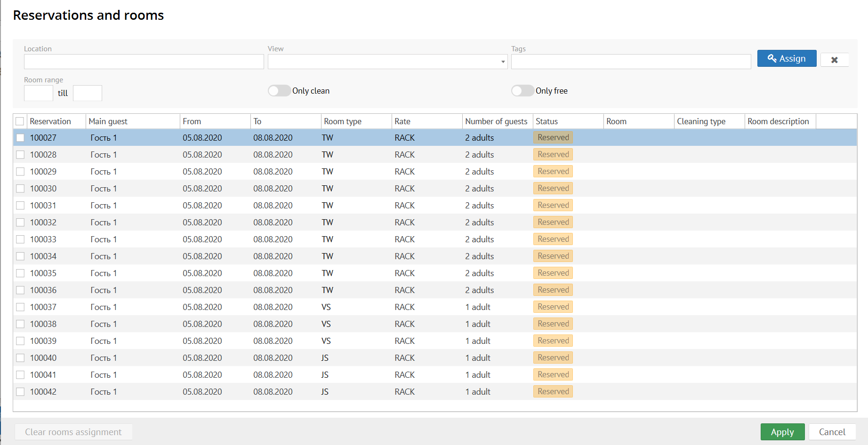This screenshot has height=445, width=868.
Task: Click the Assign key button
Action: pyautogui.click(x=786, y=58)
